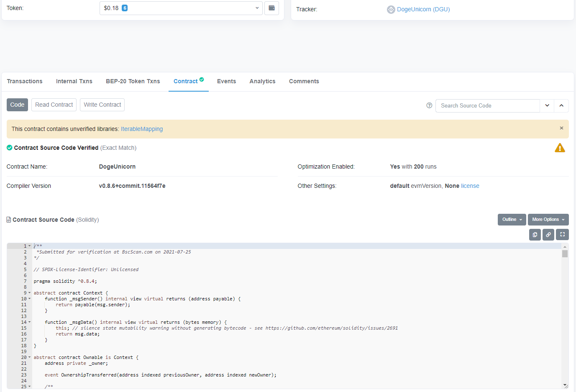Click the contract name value DogeUnicorn
The width and height of the screenshot is (576, 392).
[x=117, y=167]
